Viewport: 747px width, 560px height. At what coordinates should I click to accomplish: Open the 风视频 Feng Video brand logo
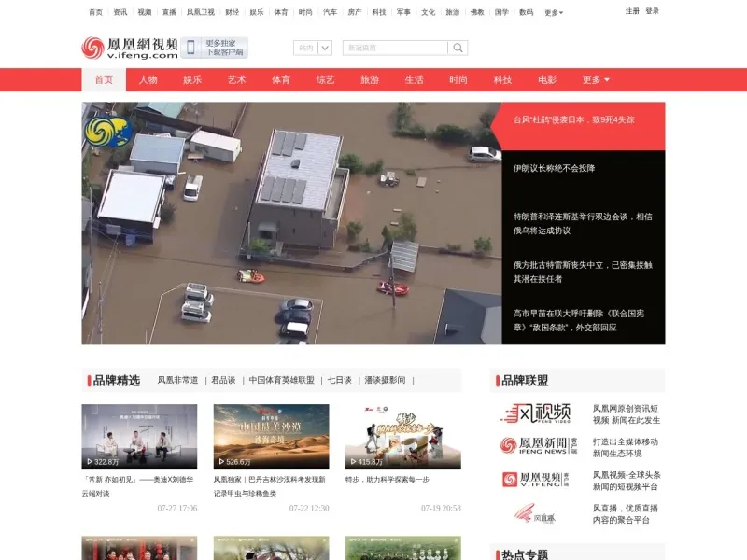535,413
